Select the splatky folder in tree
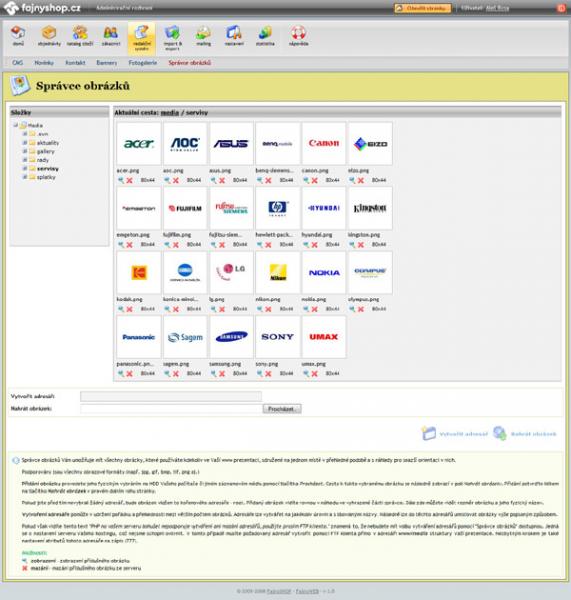This screenshot has height=600, width=571. click(46, 177)
